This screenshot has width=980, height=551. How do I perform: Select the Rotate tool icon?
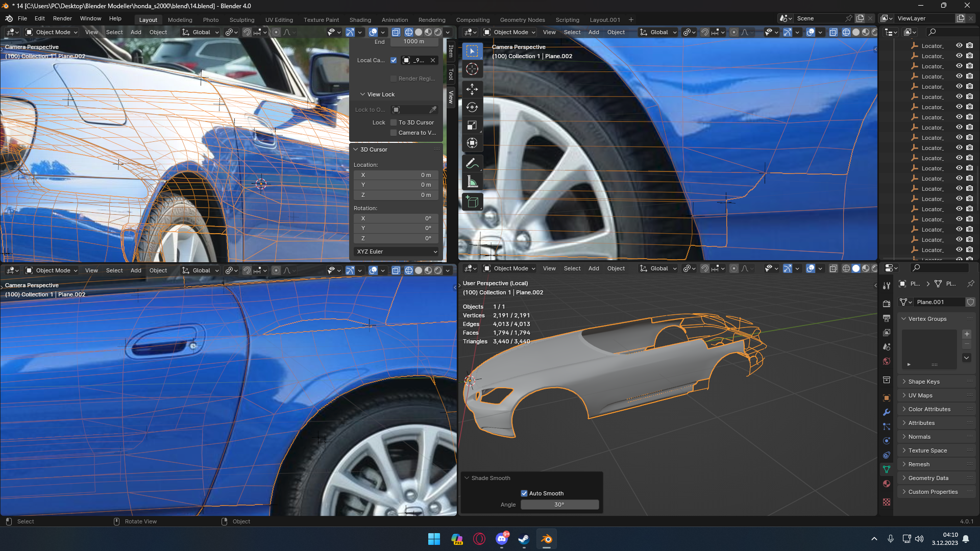point(472,107)
